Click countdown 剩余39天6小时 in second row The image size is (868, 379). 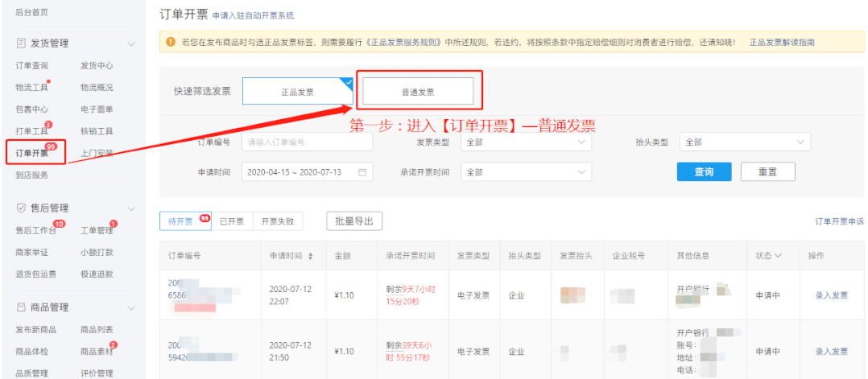408,352
